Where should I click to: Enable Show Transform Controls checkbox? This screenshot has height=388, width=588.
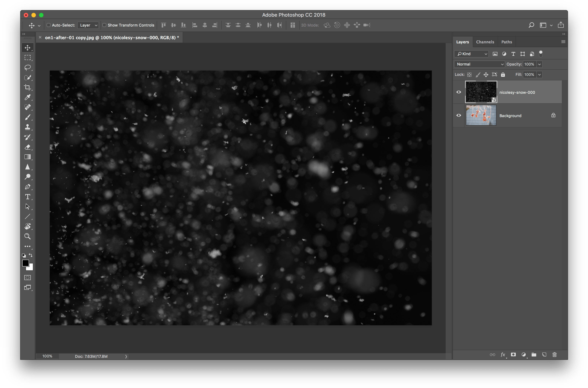[105, 25]
